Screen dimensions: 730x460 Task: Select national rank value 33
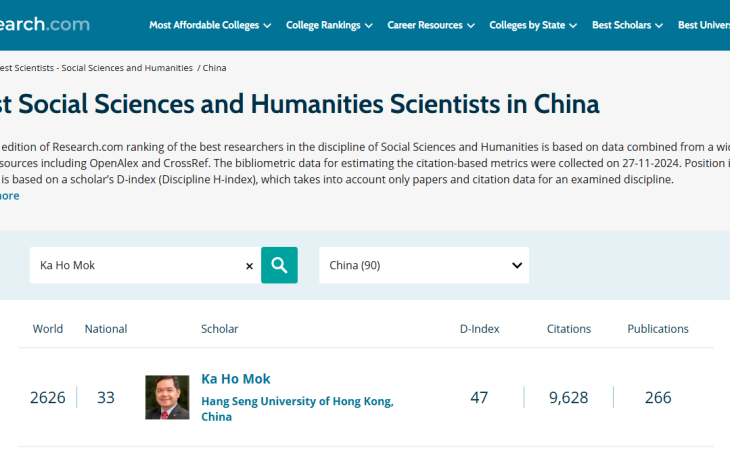coord(106,398)
